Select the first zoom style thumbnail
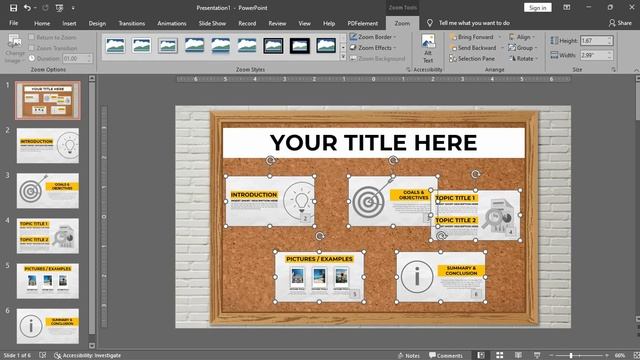 click(x=116, y=46)
